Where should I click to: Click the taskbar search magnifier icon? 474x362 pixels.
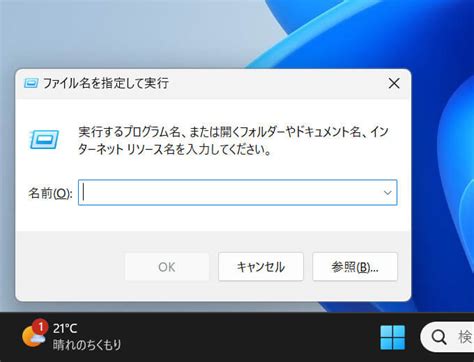tap(439, 337)
